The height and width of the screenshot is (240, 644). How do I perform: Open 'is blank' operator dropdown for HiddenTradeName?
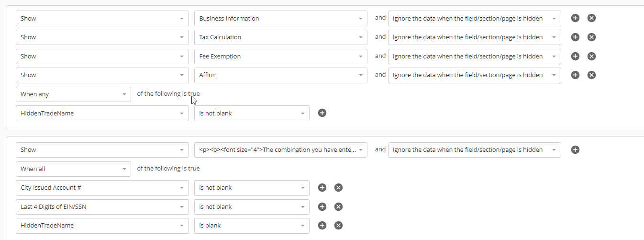coord(252,226)
